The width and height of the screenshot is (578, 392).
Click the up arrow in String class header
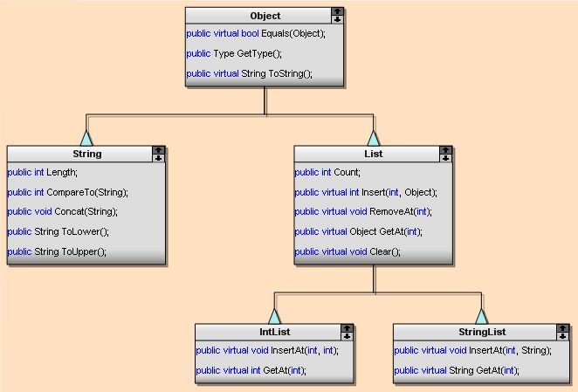pos(159,150)
